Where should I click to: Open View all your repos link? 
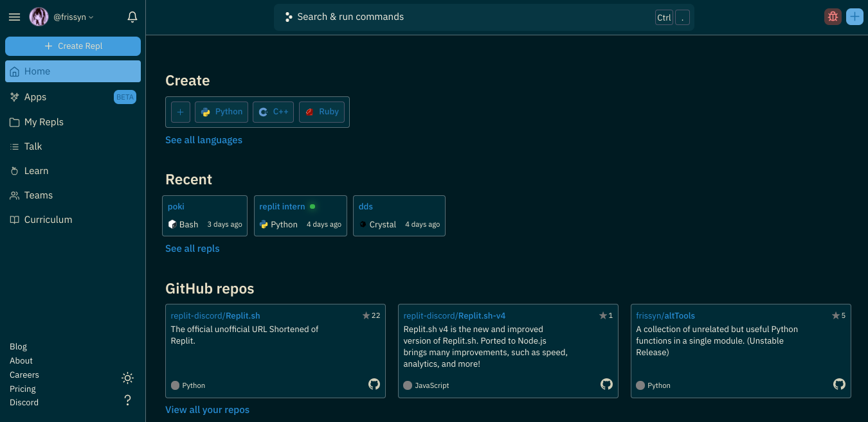point(207,410)
